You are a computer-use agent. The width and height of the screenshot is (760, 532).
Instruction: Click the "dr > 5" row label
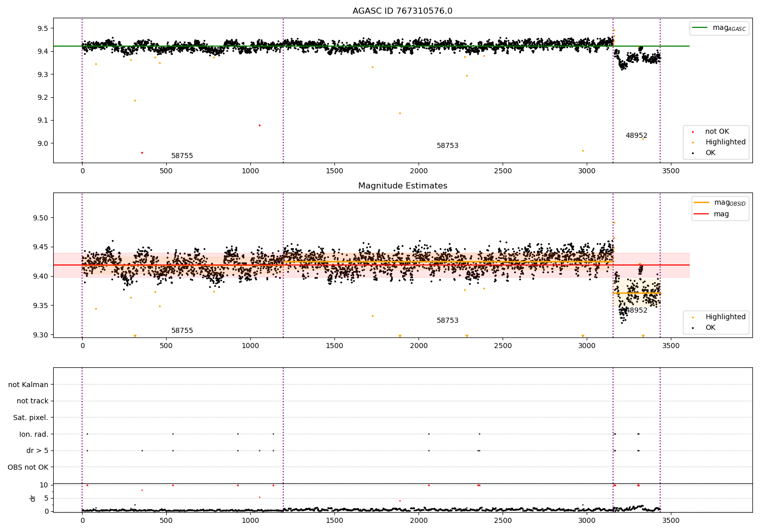point(37,451)
